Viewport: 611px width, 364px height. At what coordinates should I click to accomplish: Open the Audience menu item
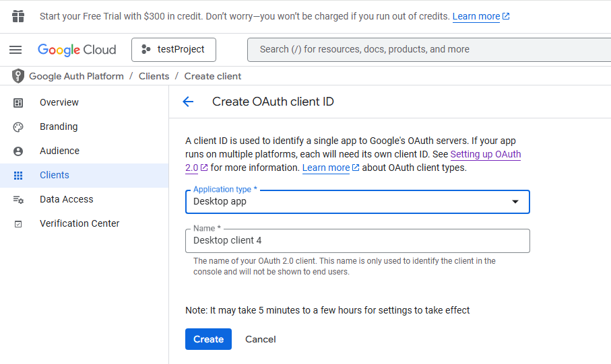pyautogui.click(x=84, y=151)
